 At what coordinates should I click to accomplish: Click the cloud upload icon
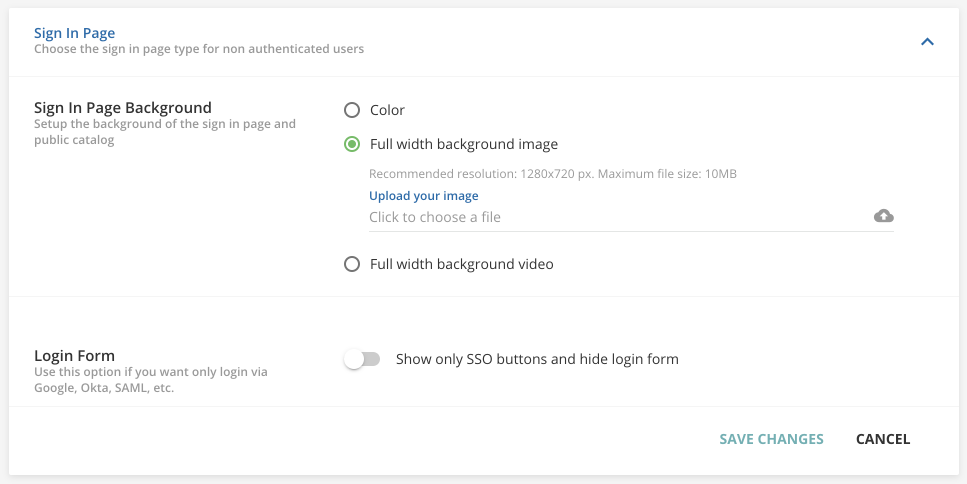click(x=883, y=216)
